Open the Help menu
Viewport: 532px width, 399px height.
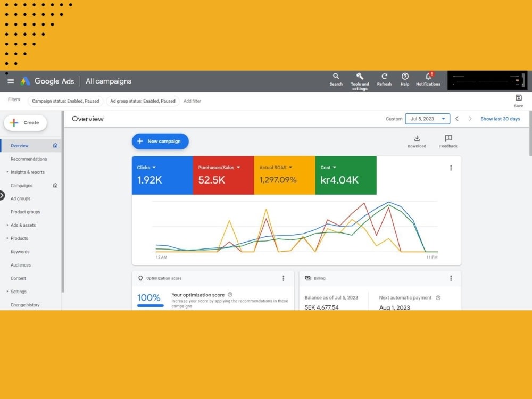point(405,80)
